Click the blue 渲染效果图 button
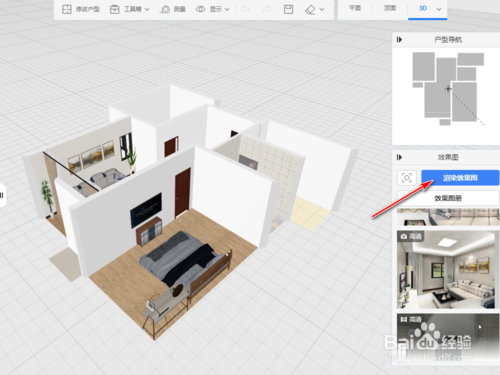Image resolution: width=500 pixels, height=375 pixels. pos(460,178)
